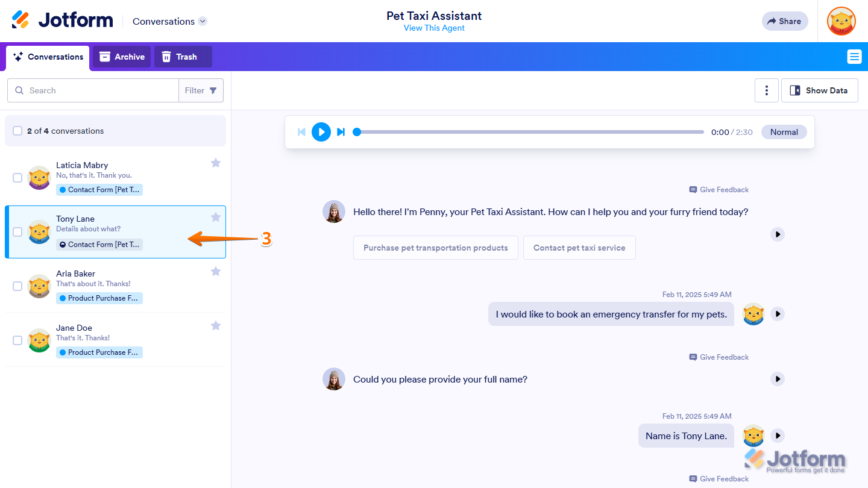
Task: Select all conversations checkbox
Action: tap(17, 131)
